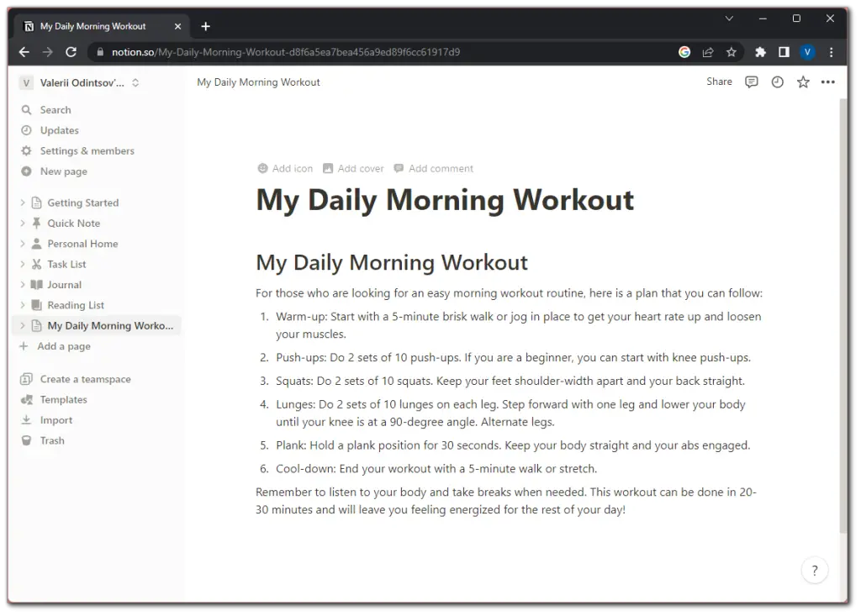This screenshot has height=616, width=861.
Task: Toggle favorite star for this page
Action: point(802,82)
